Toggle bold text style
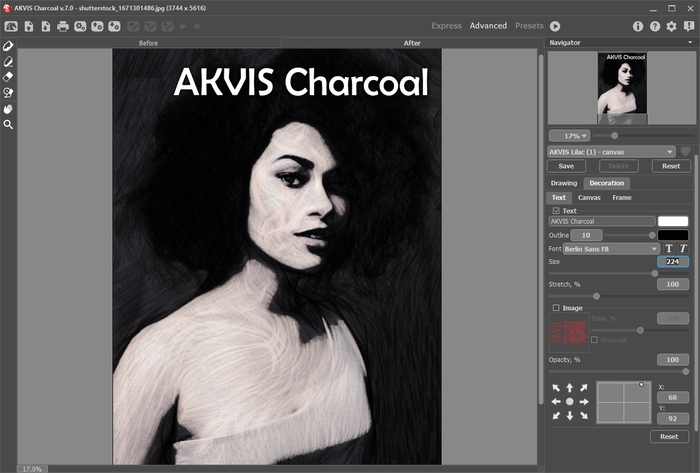The width and height of the screenshot is (700, 473). [x=669, y=249]
